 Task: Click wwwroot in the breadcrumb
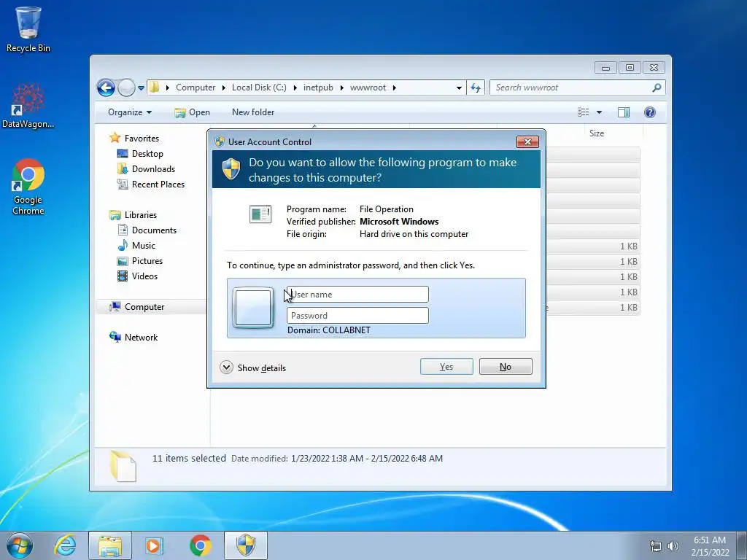(x=368, y=87)
